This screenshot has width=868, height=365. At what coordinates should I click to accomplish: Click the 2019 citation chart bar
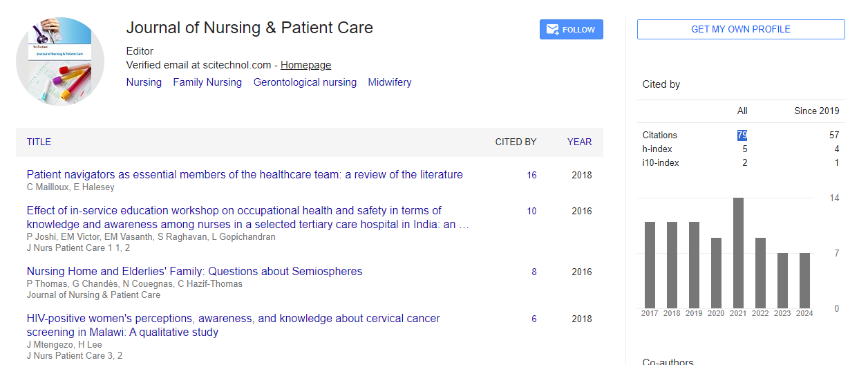tap(694, 265)
